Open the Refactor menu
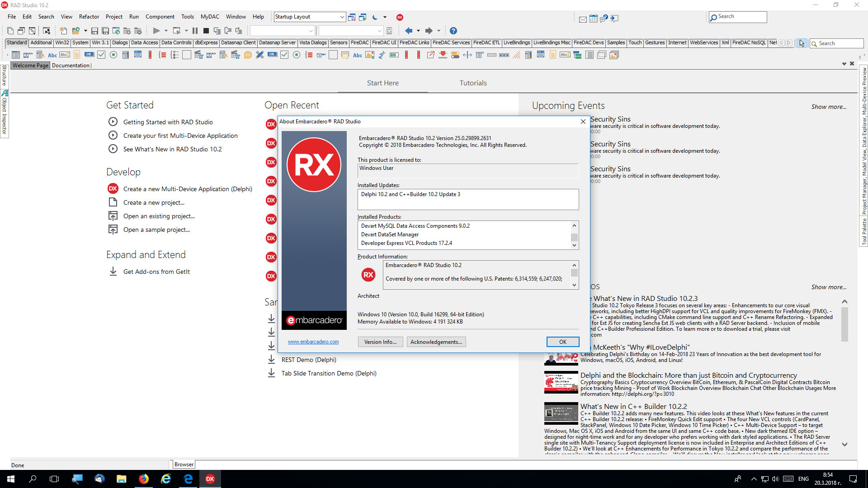 [x=89, y=17]
